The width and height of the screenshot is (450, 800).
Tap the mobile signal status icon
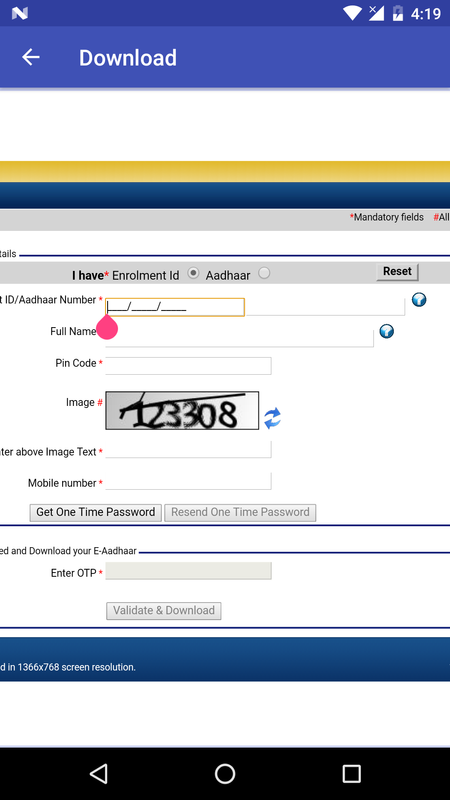click(x=376, y=13)
